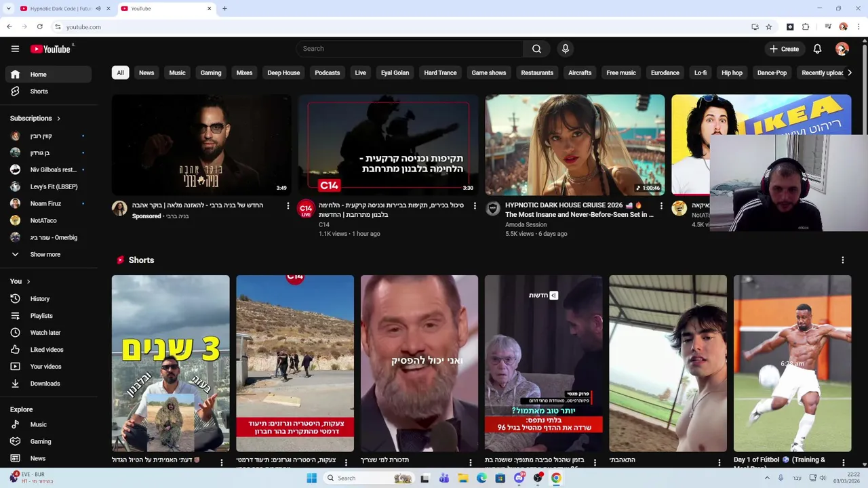
Task: Select the Podcasts category chip
Action: point(328,73)
